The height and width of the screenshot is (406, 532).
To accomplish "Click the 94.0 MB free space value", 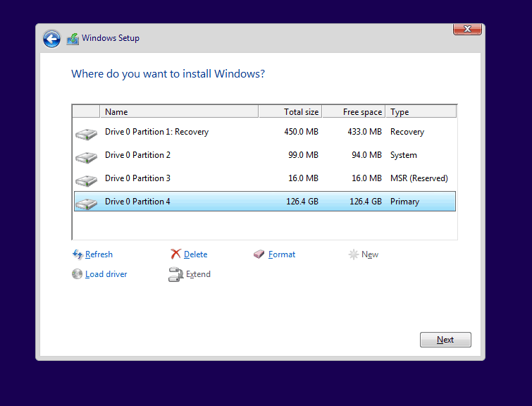I will tap(367, 155).
